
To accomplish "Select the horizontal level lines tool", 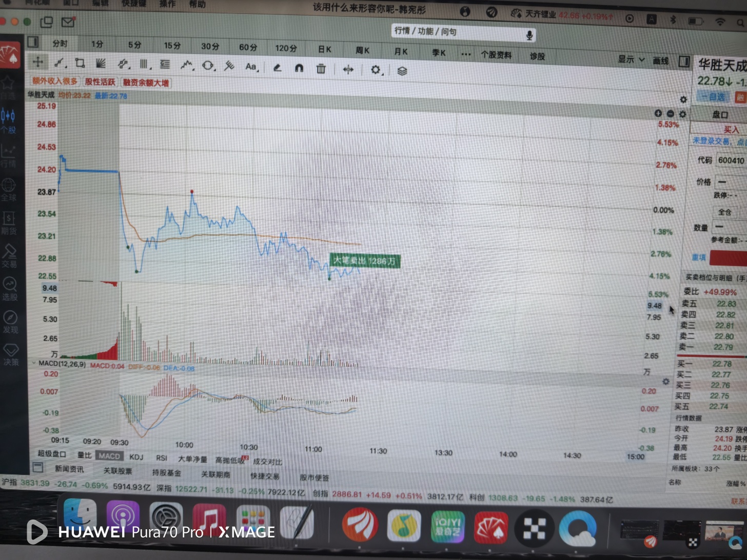I will (165, 65).
